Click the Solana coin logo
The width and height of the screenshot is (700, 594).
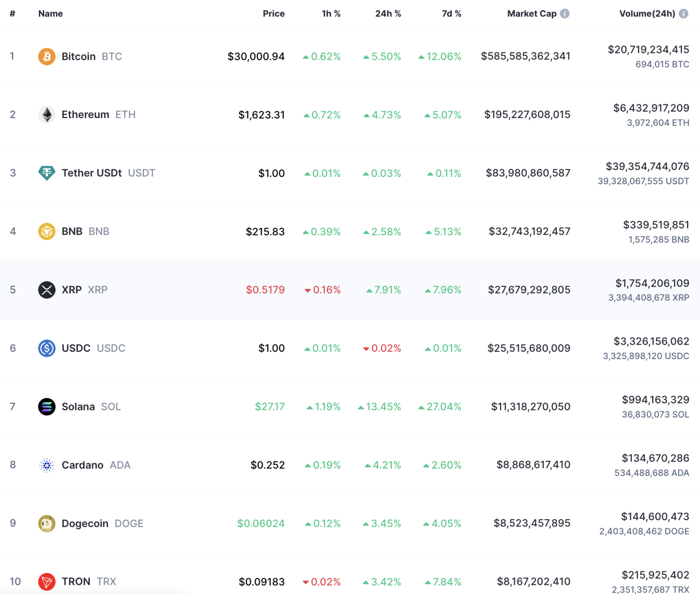(46, 406)
